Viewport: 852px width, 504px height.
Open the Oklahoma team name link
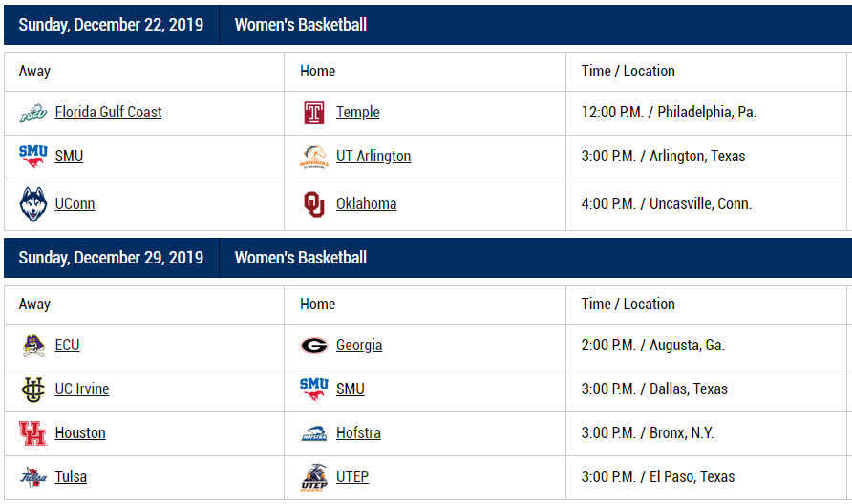[366, 204]
